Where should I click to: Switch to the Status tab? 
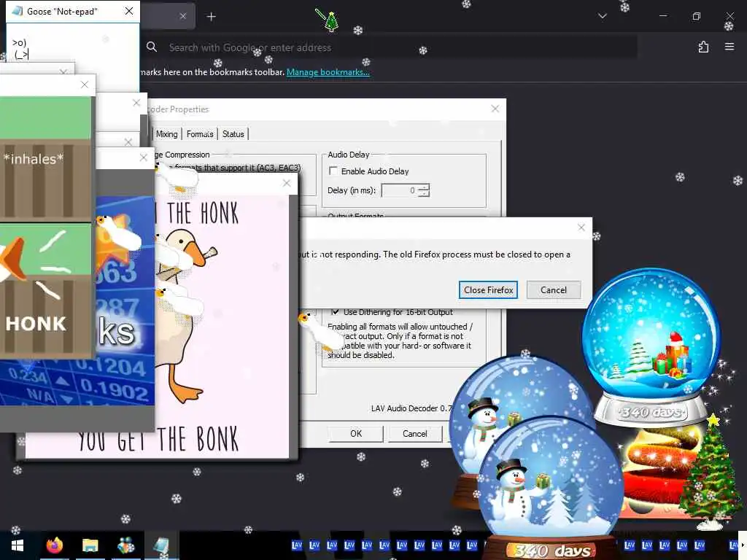pos(233,134)
